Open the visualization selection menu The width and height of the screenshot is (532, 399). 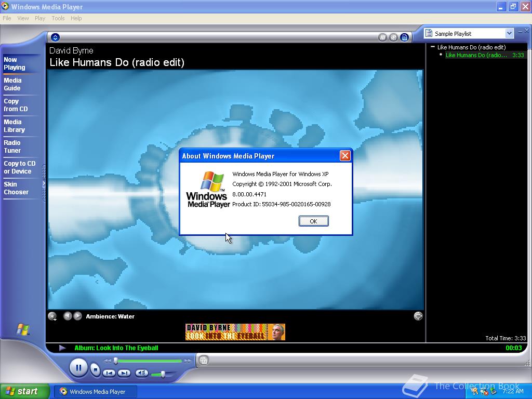52,316
